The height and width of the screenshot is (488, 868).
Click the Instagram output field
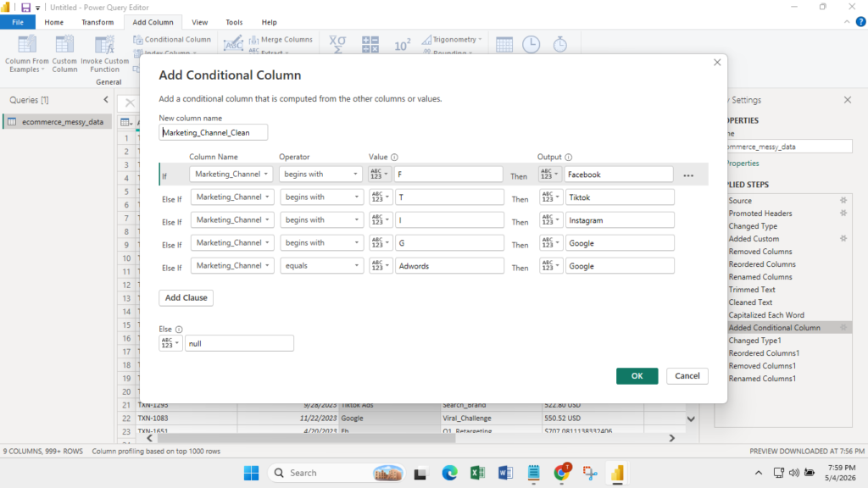pyautogui.click(x=620, y=220)
